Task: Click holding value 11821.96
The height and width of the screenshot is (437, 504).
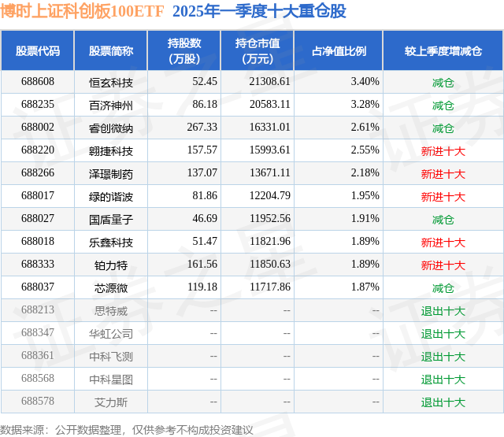Action: [270, 241]
